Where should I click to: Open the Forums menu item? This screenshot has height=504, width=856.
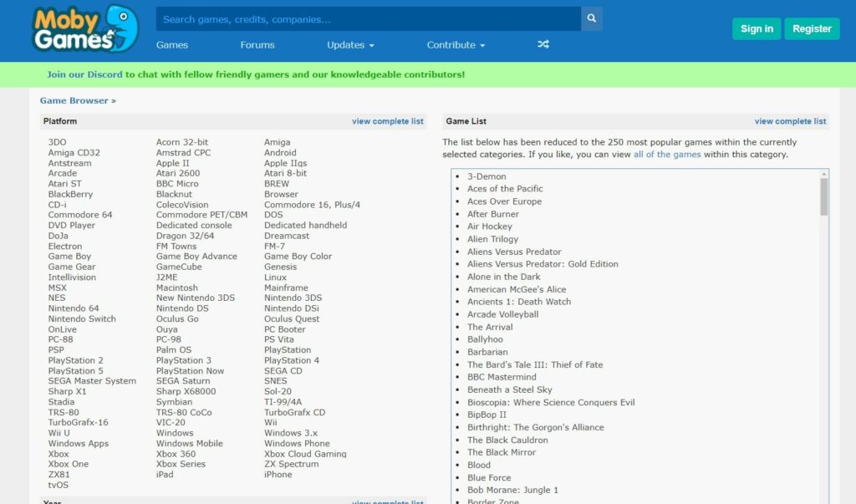coord(257,45)
